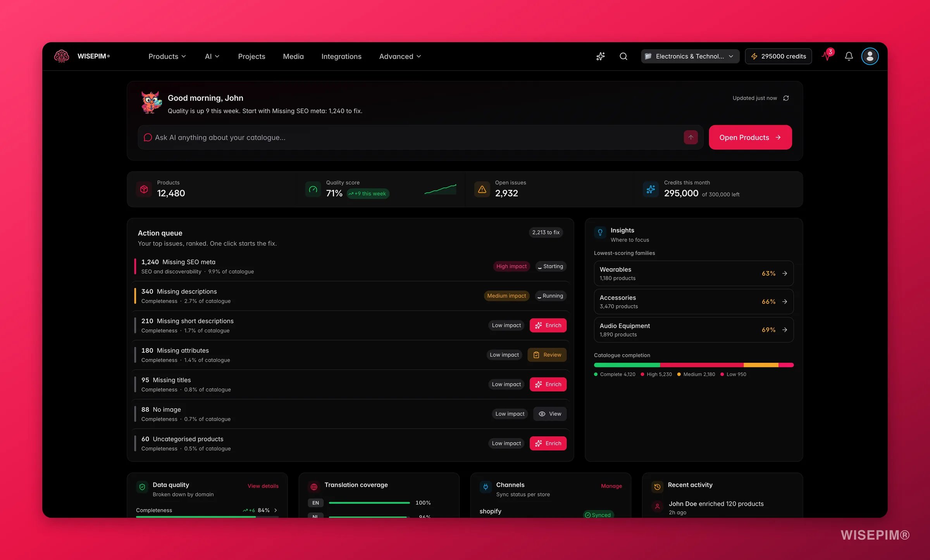Click the Accessories row arrow icon
The image size is (930, 560).
(x=785, y=302)
